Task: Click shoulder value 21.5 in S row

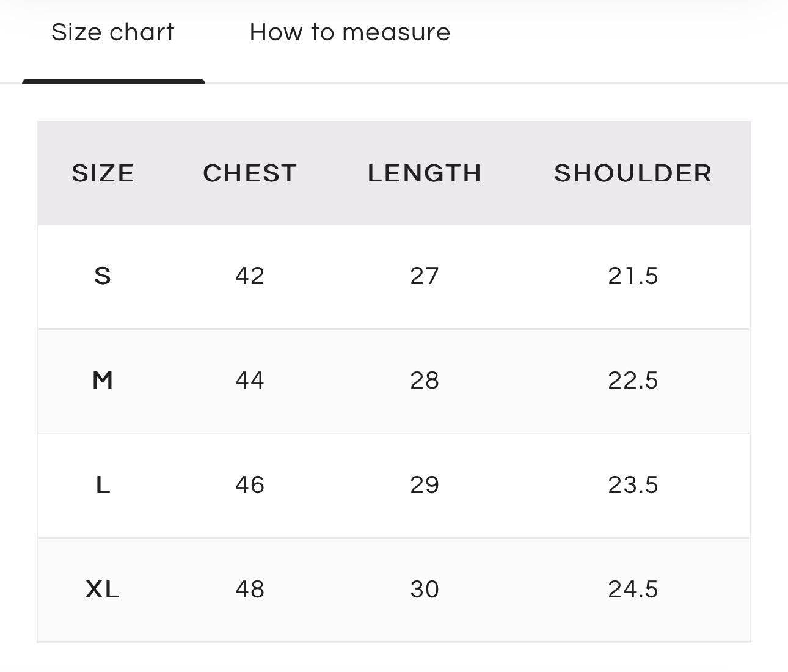Action: (x=633, y=276)
